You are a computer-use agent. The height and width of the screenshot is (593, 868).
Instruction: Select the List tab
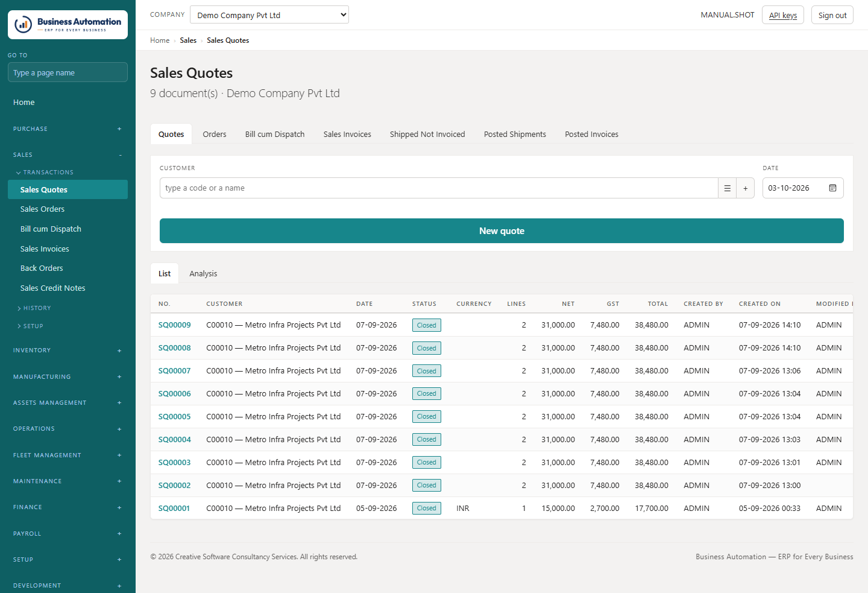click(165, 274)
